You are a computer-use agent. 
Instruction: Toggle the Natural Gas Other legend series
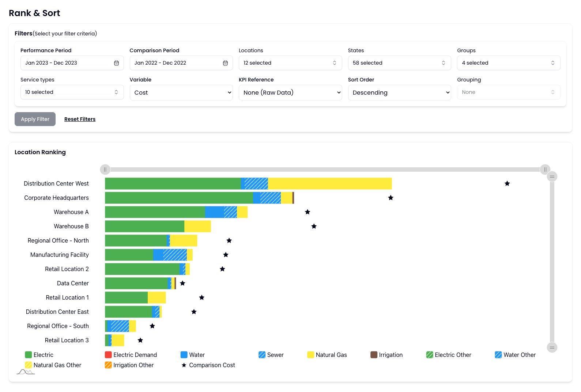pos(53,365)
